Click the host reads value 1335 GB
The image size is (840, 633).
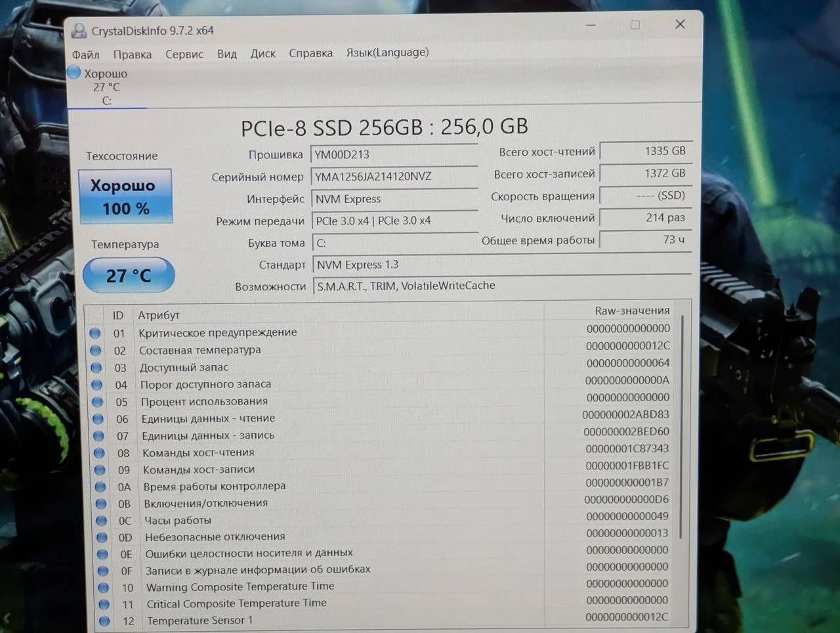point(645,151)
